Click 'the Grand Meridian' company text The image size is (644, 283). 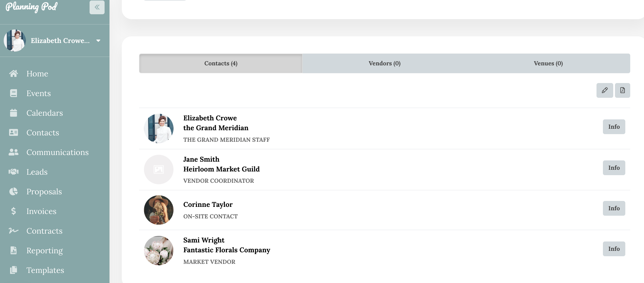(x=216, y=128)
